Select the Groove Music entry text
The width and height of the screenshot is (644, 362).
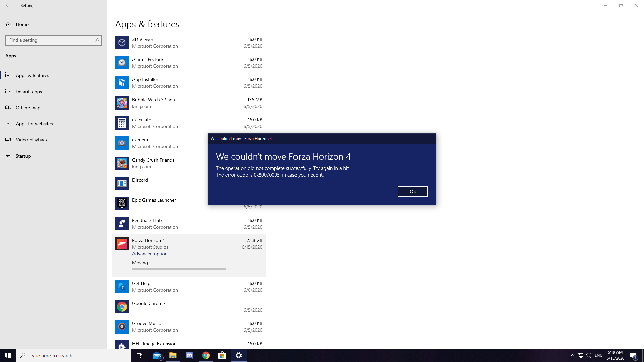[146, 323]
